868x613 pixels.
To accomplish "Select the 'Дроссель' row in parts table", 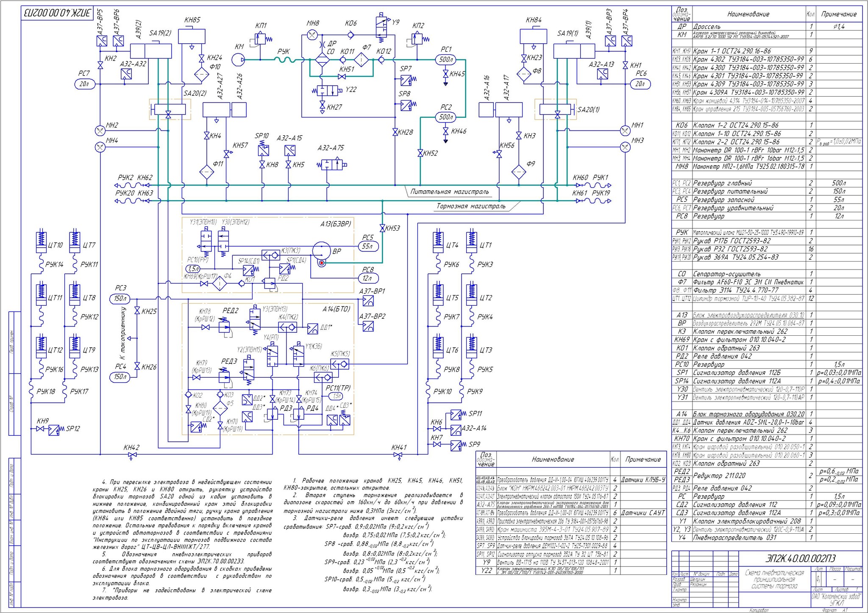I will coord(767,26).
